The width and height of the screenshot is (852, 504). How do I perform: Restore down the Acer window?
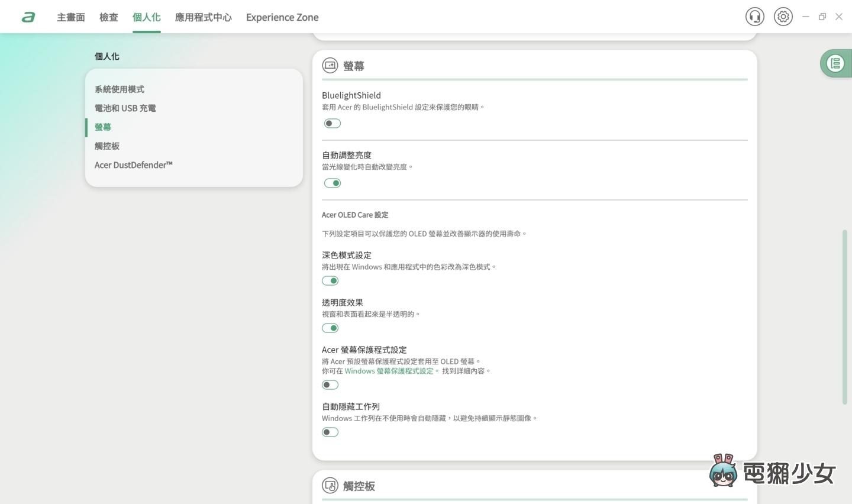[822, 17]
